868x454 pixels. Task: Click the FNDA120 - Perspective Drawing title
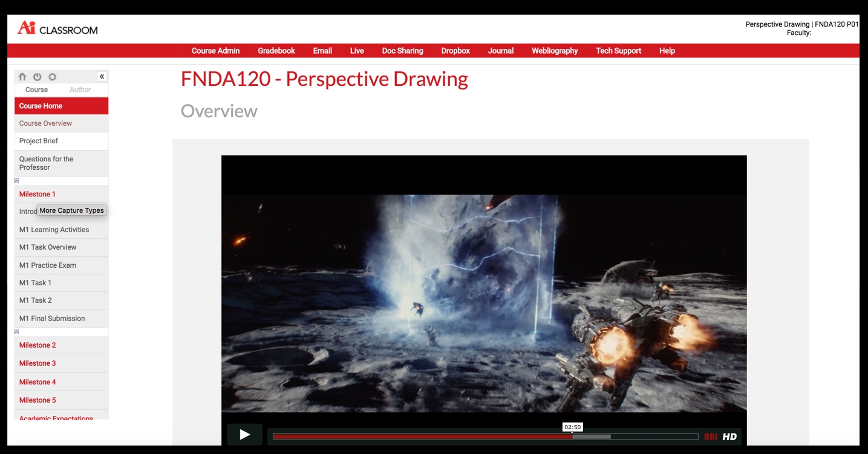pos(324,79)
